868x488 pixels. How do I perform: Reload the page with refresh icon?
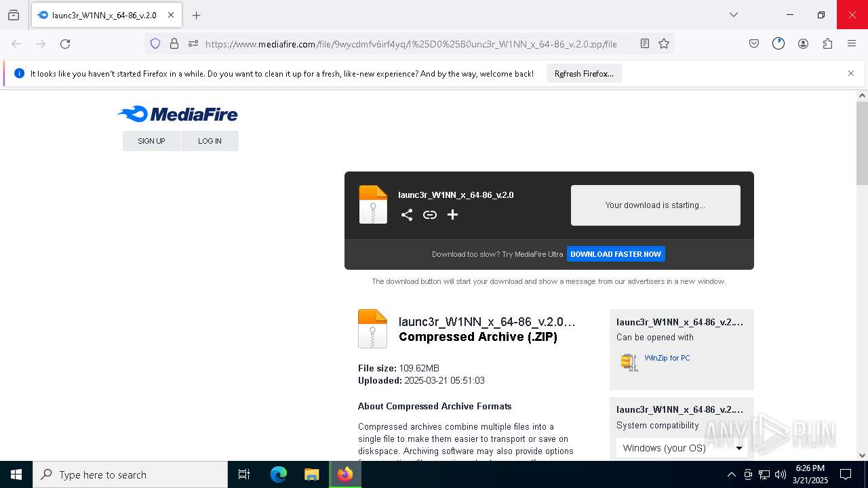[x=65, y=44]
